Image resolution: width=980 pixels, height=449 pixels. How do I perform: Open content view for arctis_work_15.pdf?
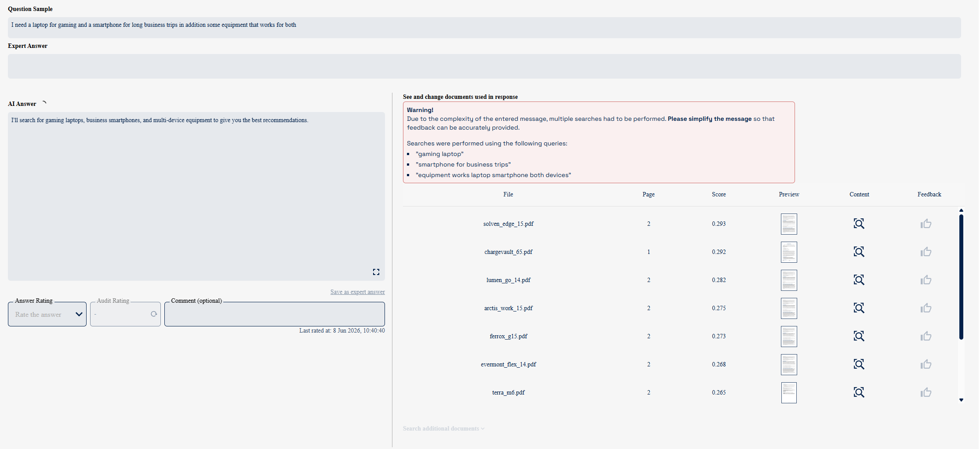pyautogui.click(x=859, y=308)
